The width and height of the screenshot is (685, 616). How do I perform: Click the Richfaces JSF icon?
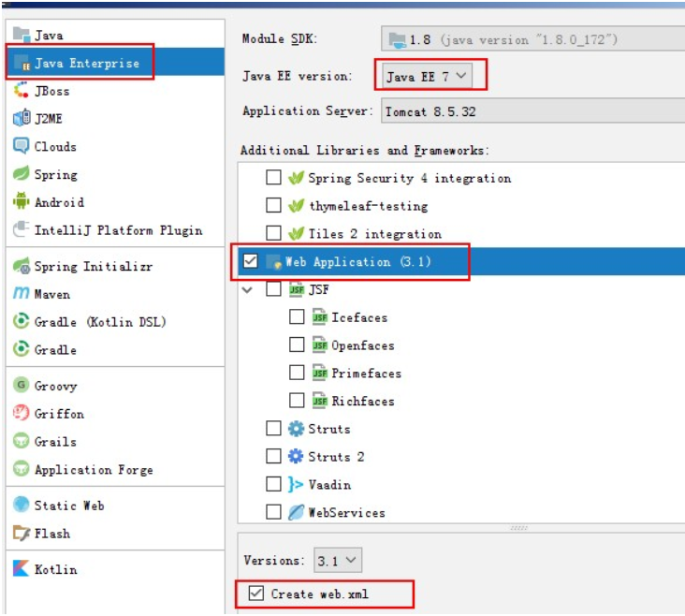[x=319, y=401]
